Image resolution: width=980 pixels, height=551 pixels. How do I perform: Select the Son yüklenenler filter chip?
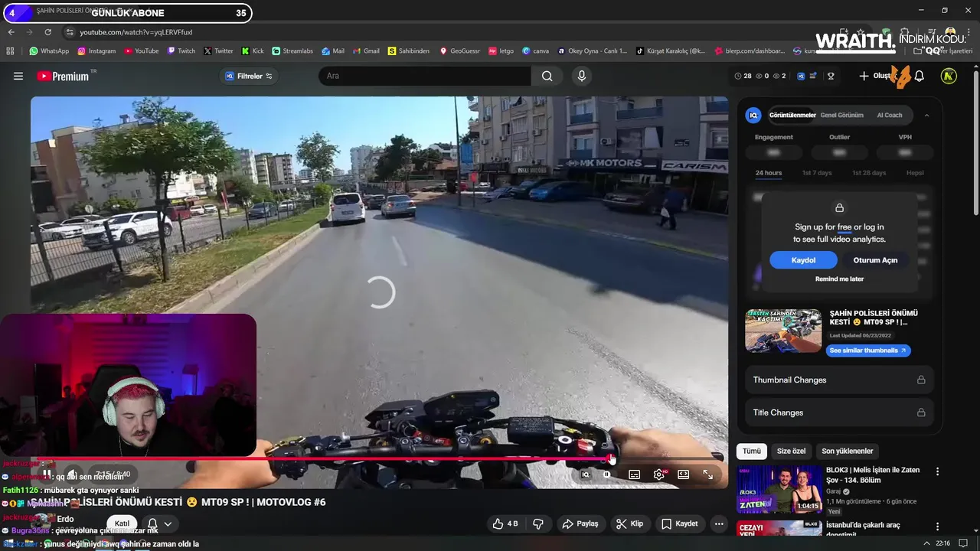pyautogui.click(x=848, y=451)
